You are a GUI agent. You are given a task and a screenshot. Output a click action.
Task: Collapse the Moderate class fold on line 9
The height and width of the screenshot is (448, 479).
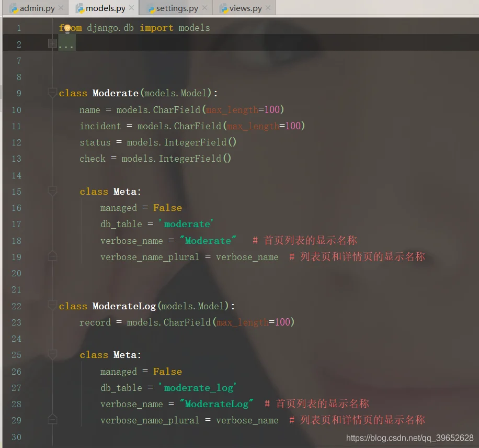tap(52, 92)
